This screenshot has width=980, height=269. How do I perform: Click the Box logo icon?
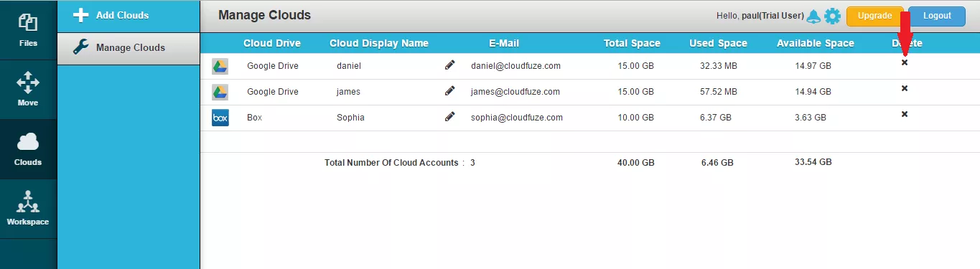(x=220, y=118)
